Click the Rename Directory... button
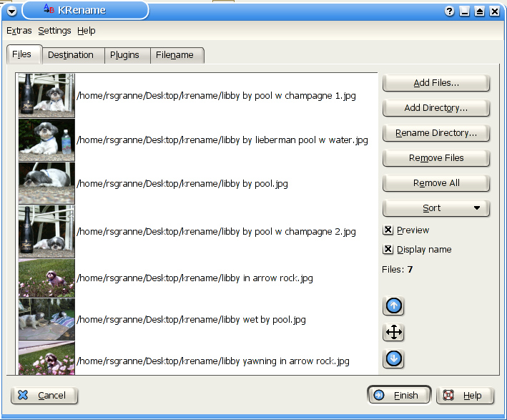507x420 pixels. (x=436, y=133)
